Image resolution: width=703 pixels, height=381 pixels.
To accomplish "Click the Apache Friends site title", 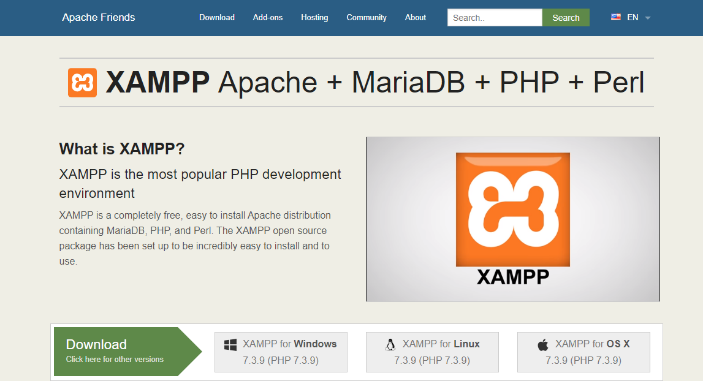I will click(98, 17).
